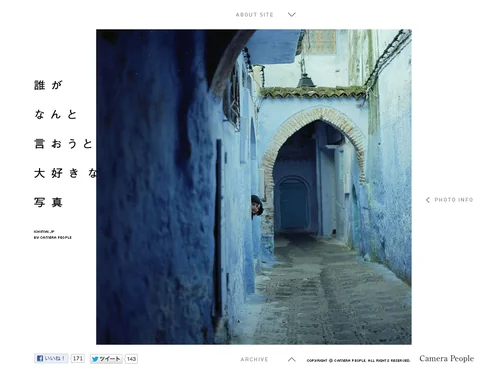Image resolution: width=500 pixels, height=375 pixels.
Task: Click the Twitter bird icon
Action: coord(95,359)
